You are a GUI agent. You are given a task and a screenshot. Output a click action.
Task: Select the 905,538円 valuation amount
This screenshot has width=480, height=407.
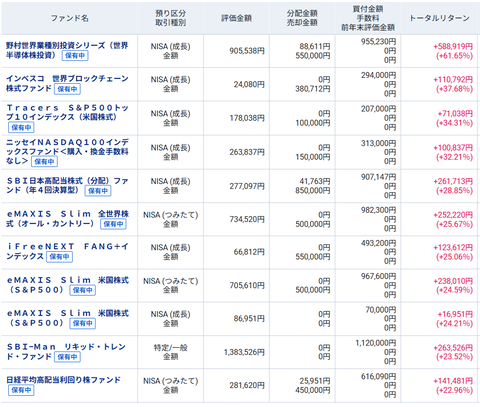point(247,51)
